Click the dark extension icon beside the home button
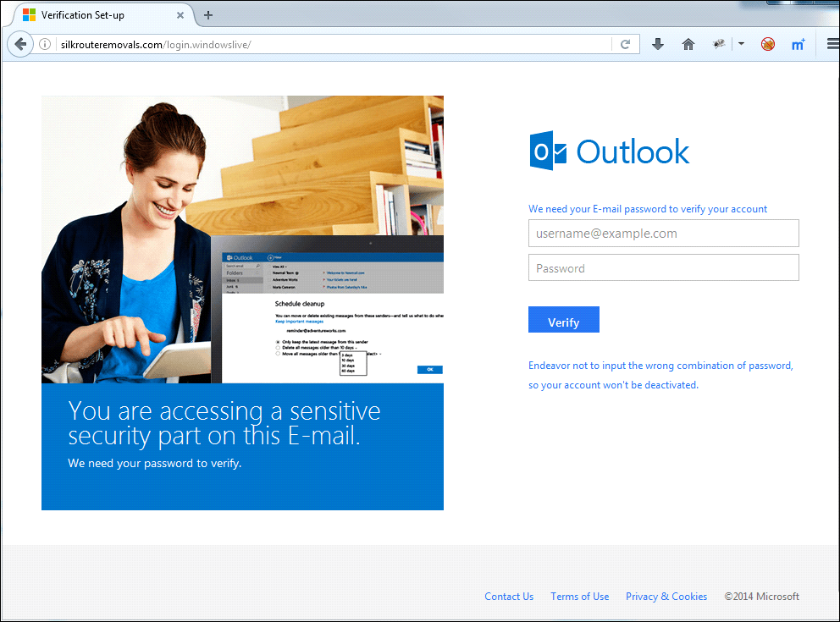Image resolution: width=840 pixels, height=622 pixels. 719,44
